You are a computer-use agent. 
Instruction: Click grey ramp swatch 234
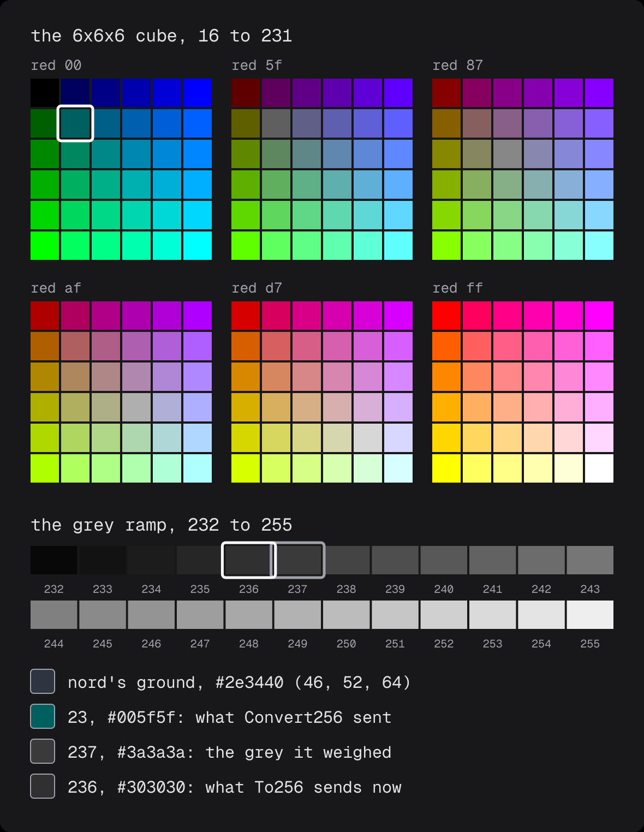coord(151,560)
